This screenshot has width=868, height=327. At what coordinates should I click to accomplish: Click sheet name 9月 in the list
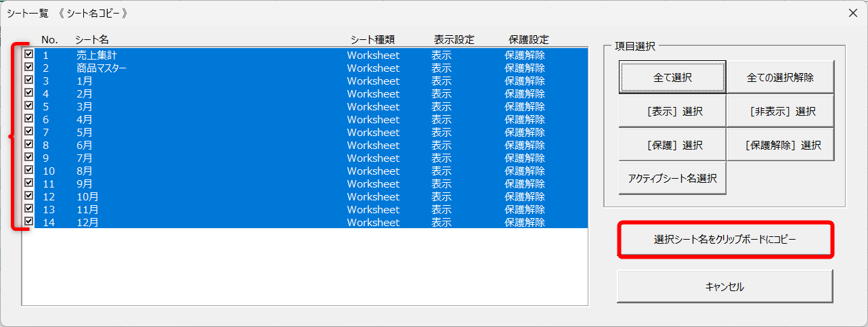[x=85, y=183]
